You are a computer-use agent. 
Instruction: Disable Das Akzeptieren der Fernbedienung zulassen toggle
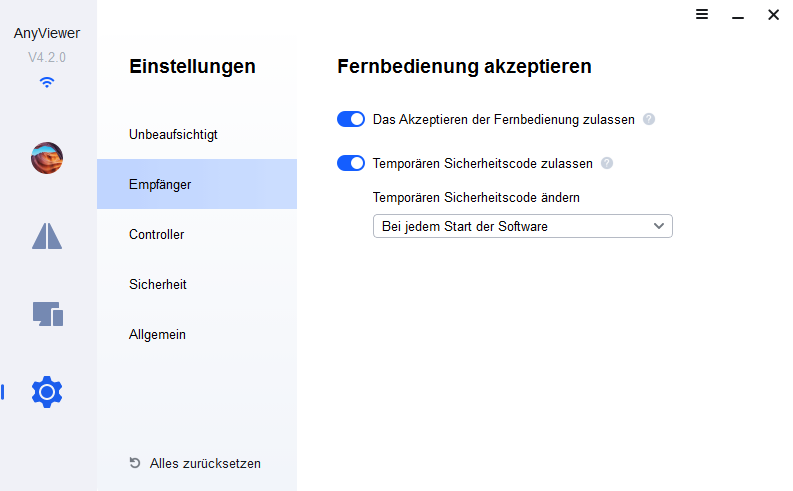pyautogui.click(x=351, y=119)
